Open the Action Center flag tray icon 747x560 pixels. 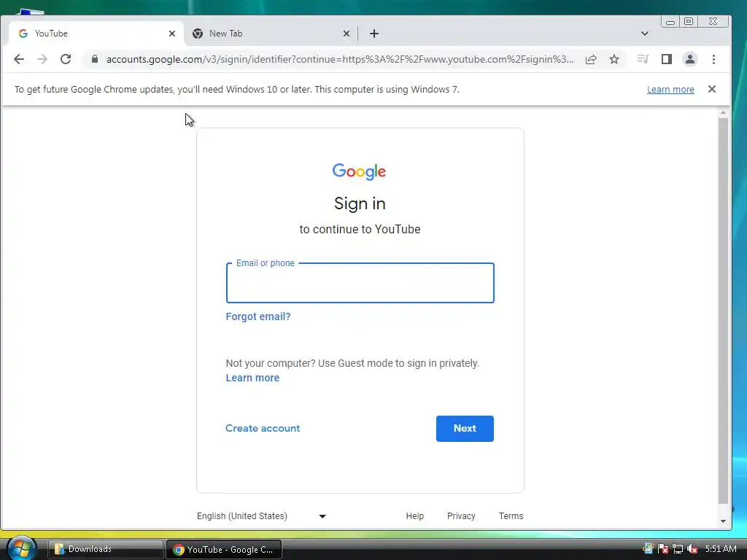pyautogui.click(x=662, y=549)
